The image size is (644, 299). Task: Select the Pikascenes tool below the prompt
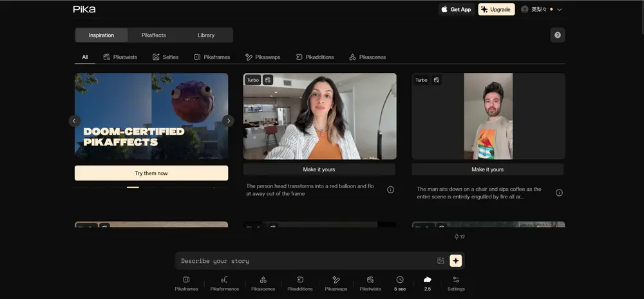263,284
